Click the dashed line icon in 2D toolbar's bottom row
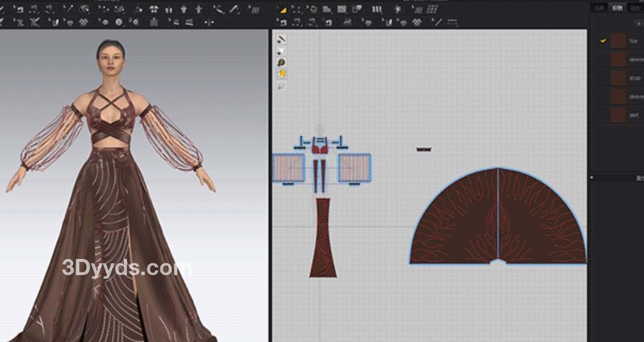644x342 pixels. click(x=453, y=22)
